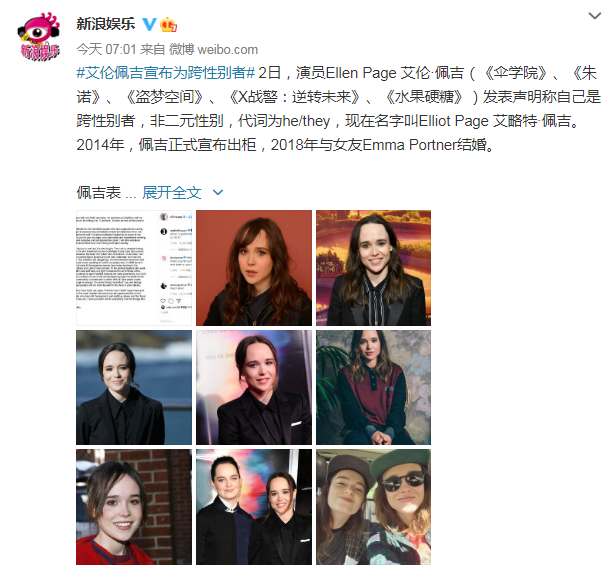611x573 pixels.
Task: Expand full post text via 展开全文
Action: pos(171,193)
